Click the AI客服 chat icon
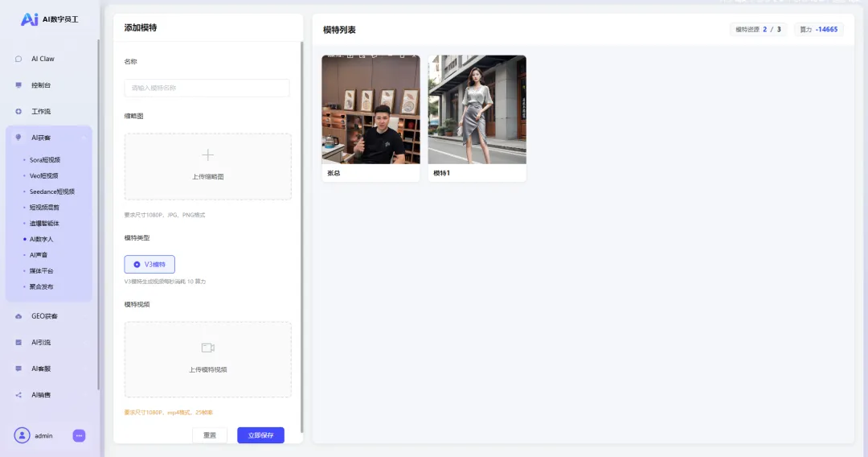The width and height of the screenshot is (868, 457). point(18,368)
